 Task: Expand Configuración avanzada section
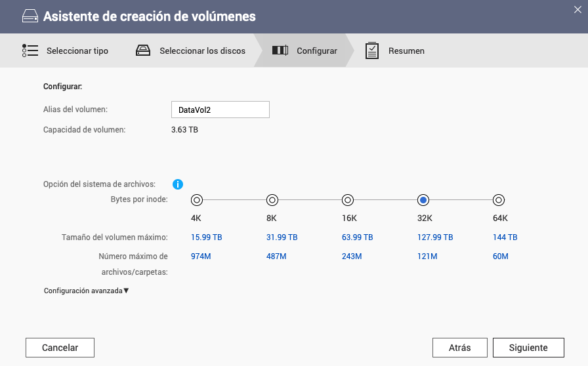pos(86,291)
